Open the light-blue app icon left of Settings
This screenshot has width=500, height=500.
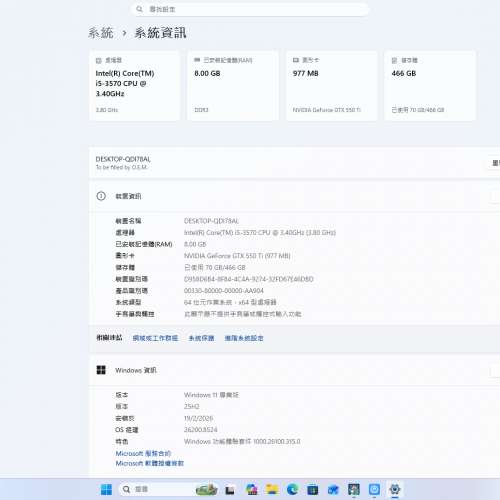coord(374,489)
